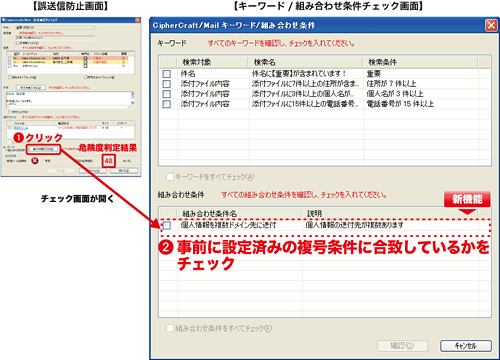This screenshot has width=500, height=360.
Task: Check the 件名 keyword row checkbox
Action: (167, 74)
